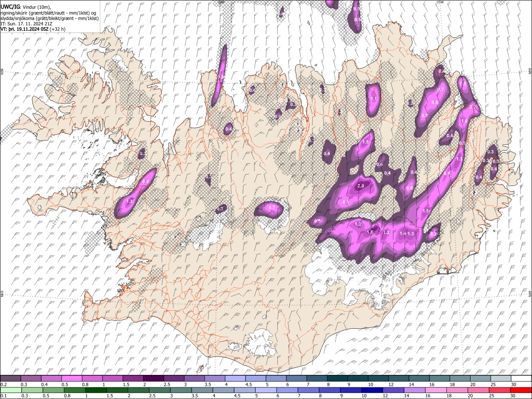
Task: Click pink bottom-row swatch between 16 and 18
Action: click(436, 390)
